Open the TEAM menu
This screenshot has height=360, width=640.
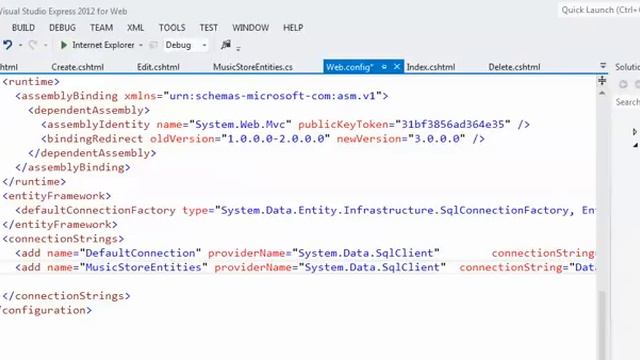click(101, 28)
